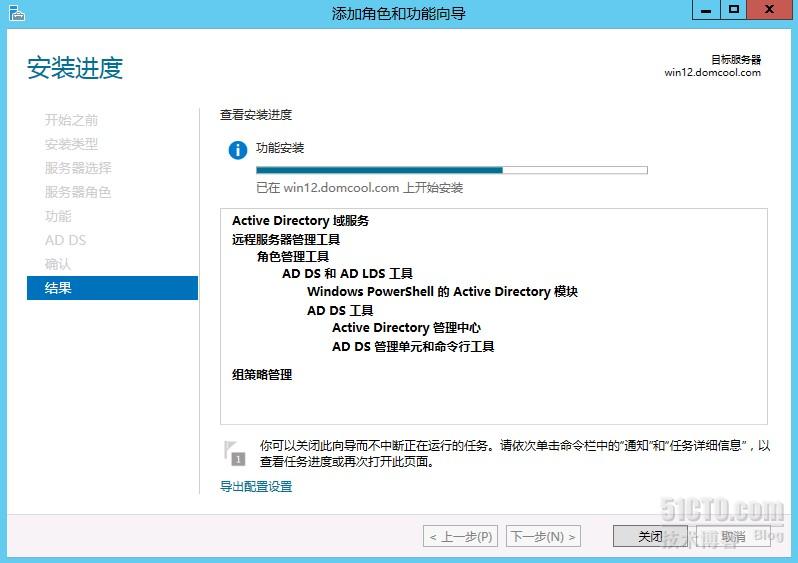
Task: Click the 安装进度 page title
Action: click(75, 68)
